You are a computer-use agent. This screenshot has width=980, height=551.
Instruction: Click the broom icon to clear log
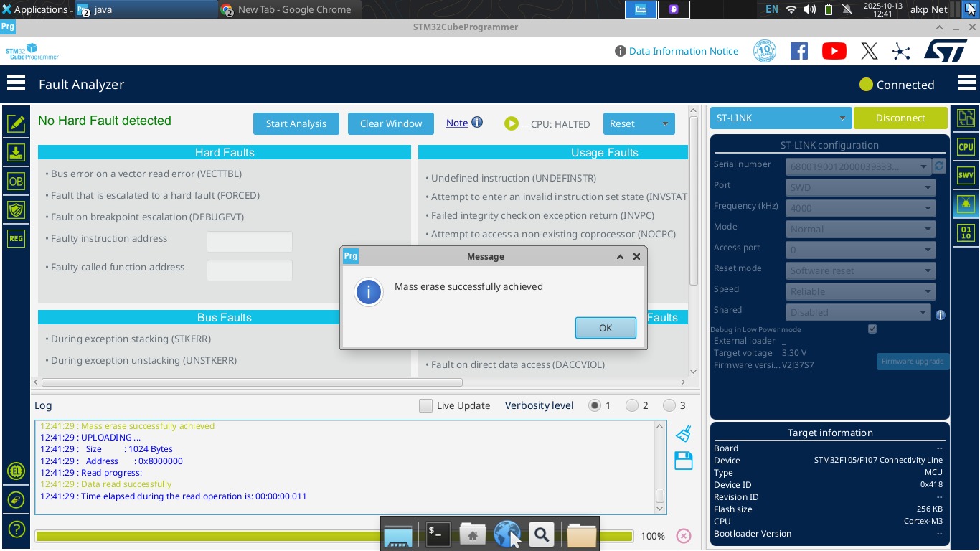click(x=684, y=433)
